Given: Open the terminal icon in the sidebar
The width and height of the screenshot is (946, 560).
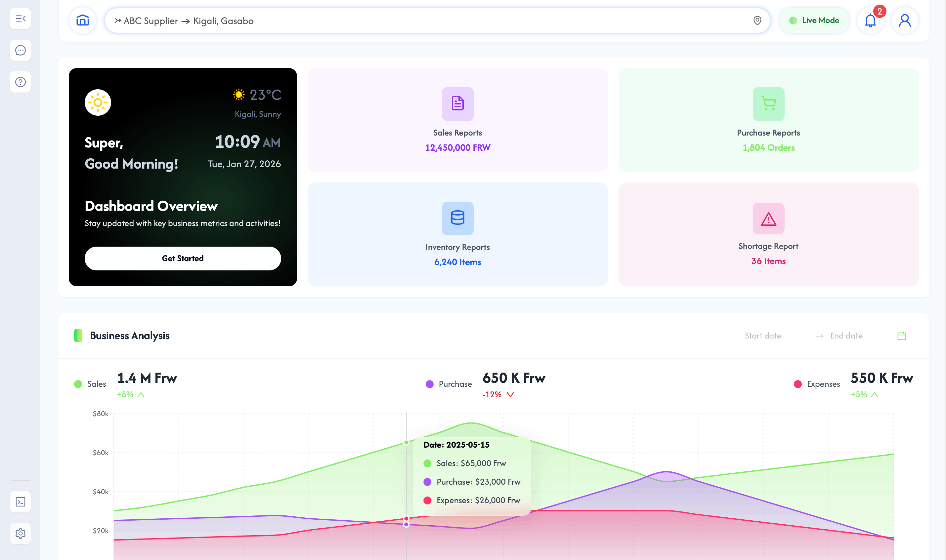Looking at the screenshot, I should [x=20, y=502].
